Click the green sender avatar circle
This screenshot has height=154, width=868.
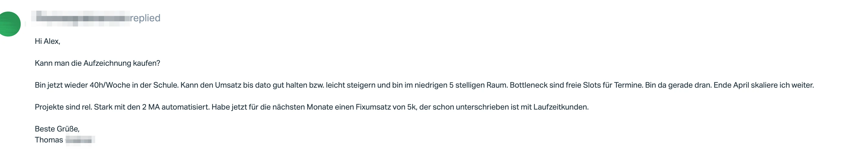(9, 24)
